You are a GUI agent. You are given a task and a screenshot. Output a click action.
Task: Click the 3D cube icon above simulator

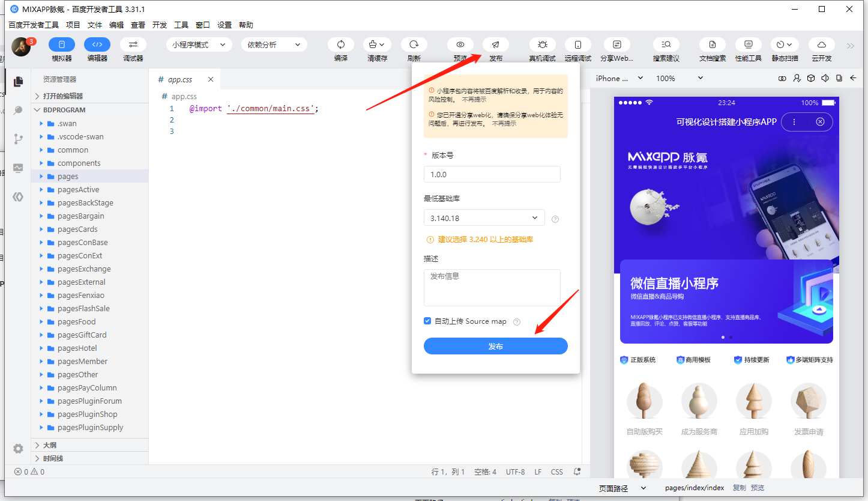(811, 78)
